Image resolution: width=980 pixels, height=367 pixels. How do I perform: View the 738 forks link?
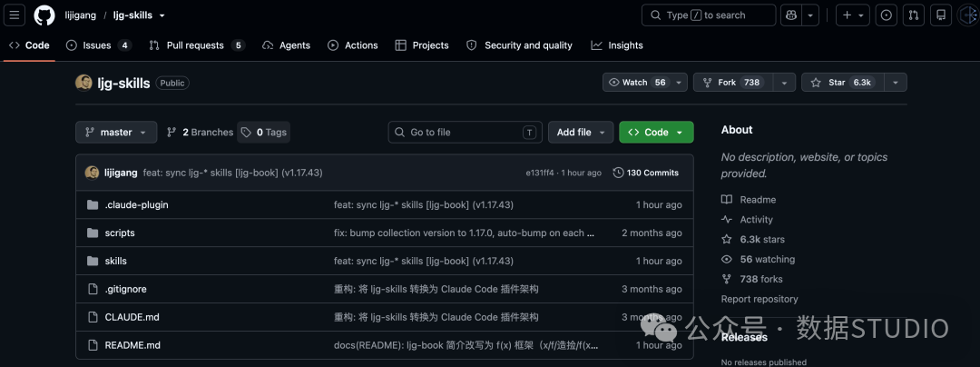point(752,279)
